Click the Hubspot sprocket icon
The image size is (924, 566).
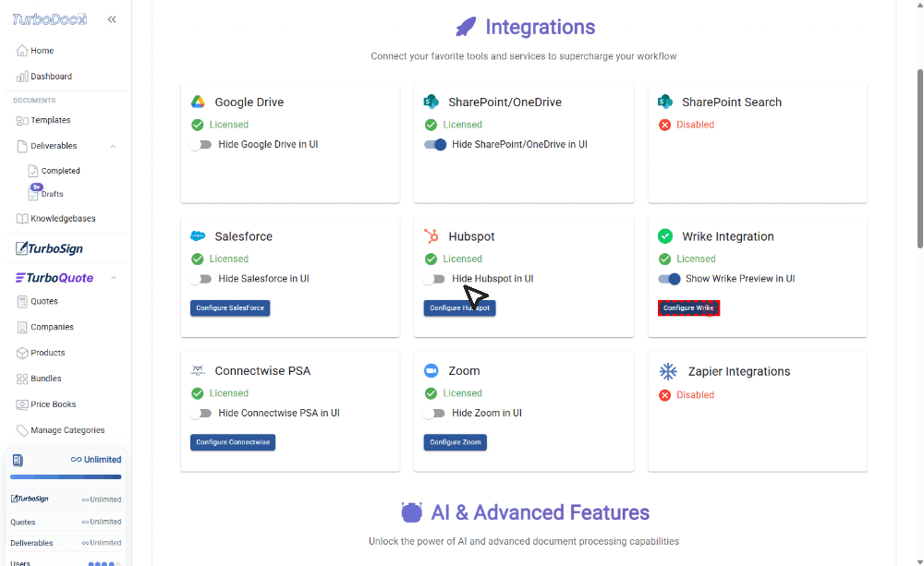[x=431, y=235]
